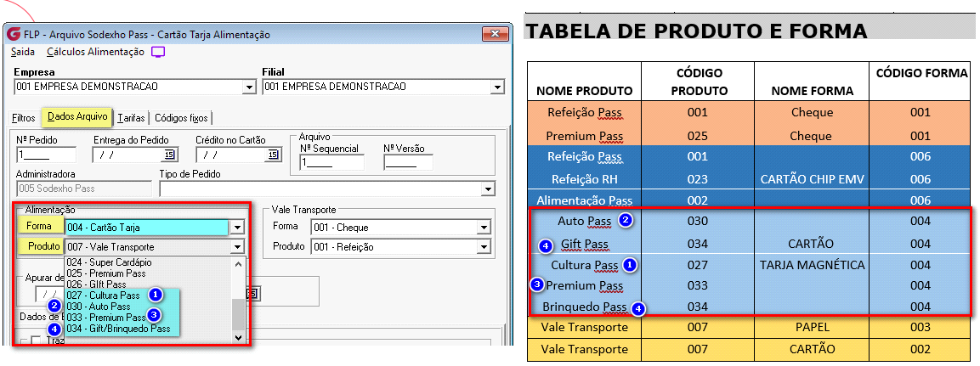Click the Cultura Pass cell in table
Viewport: 980px width, 366px height.
585,265
